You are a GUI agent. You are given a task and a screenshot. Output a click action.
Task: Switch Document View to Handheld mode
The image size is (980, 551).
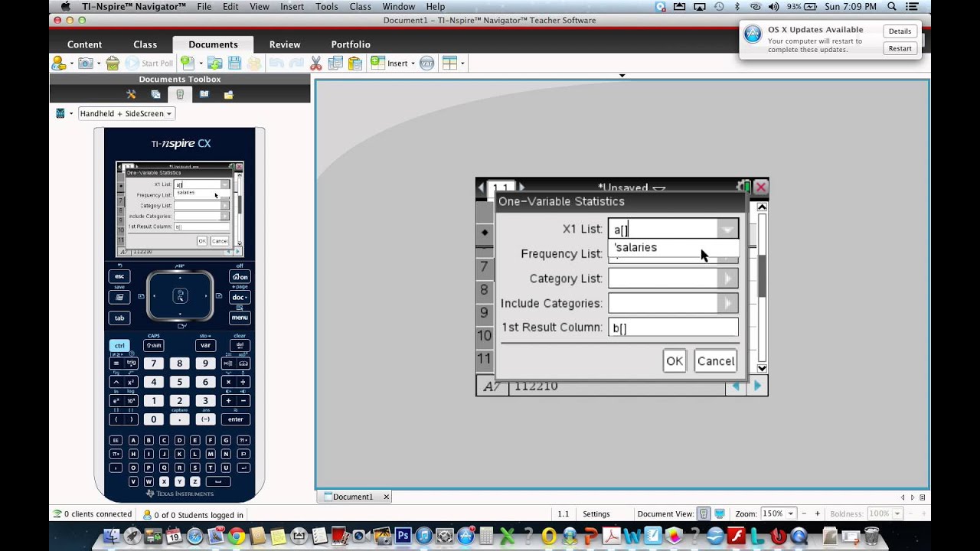point(704,514)
